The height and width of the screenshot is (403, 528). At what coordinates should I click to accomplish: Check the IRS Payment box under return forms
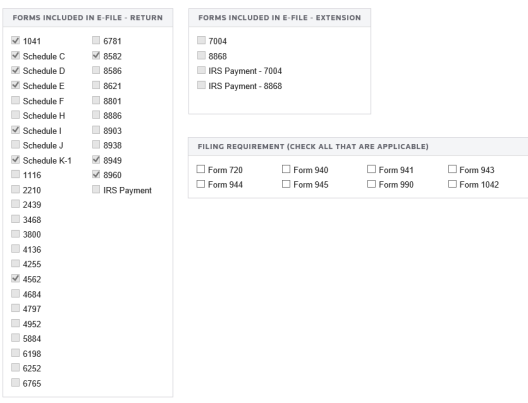point(96,189)
